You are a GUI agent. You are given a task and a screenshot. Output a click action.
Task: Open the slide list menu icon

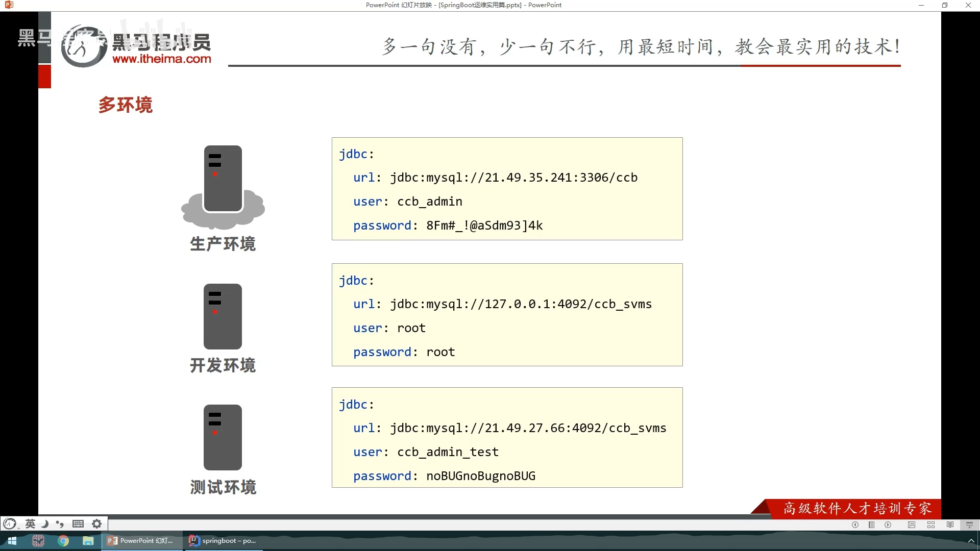point(872,524)
